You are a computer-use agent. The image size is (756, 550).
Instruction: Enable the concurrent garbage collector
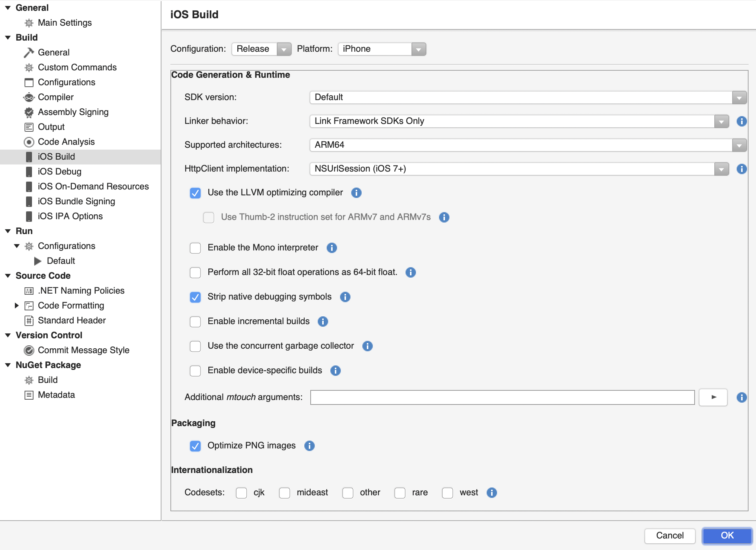[195, 346]
